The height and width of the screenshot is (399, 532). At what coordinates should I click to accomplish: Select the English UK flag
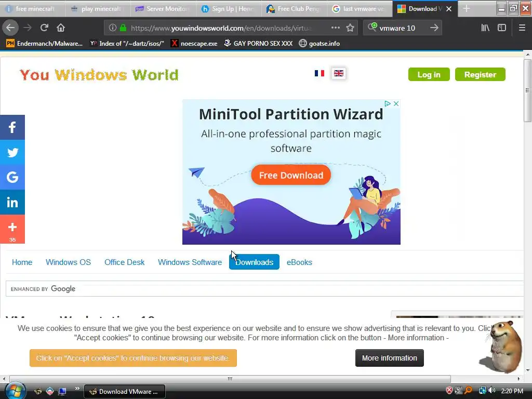[339, 73]
